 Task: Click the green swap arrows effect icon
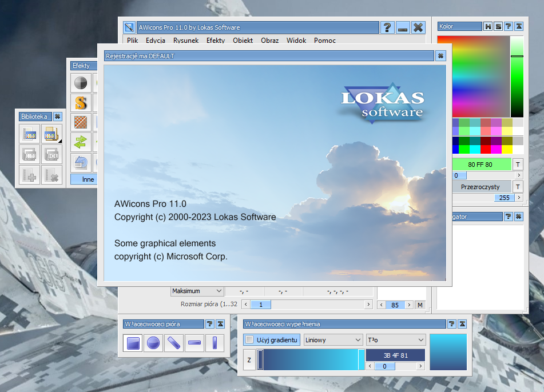pos(81,142)
